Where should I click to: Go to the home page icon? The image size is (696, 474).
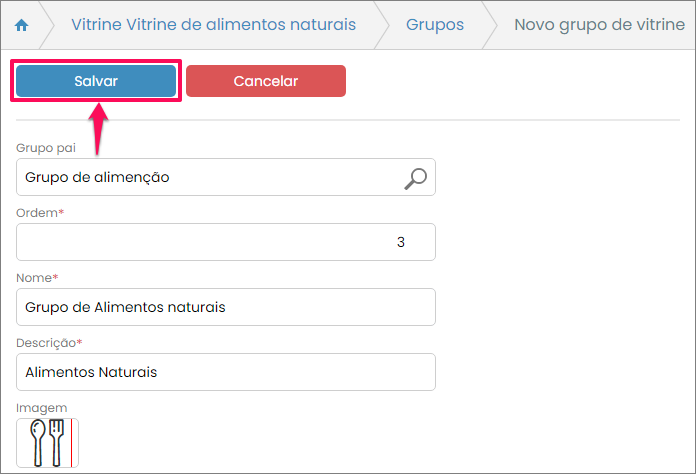(x=22, y=25)
